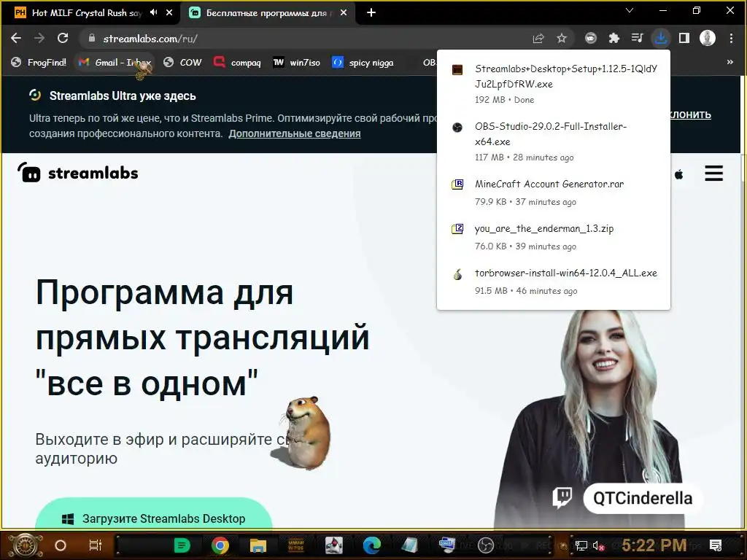This screenshot has width=747, height=560.
Task: Open the Streamlabs Desktop Setup exe download
Action: (x=554, y=83)
